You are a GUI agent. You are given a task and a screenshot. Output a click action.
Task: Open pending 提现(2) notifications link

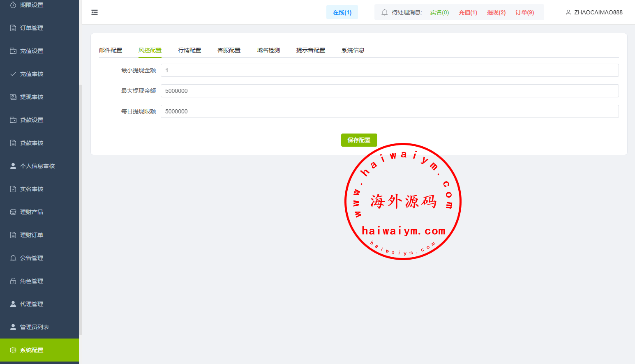click(x=496, y=12)
